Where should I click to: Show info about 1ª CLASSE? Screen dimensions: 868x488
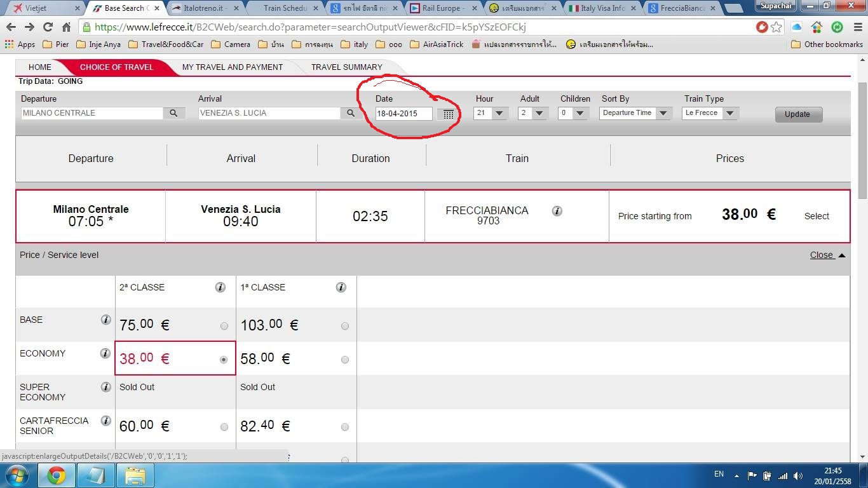341,287
